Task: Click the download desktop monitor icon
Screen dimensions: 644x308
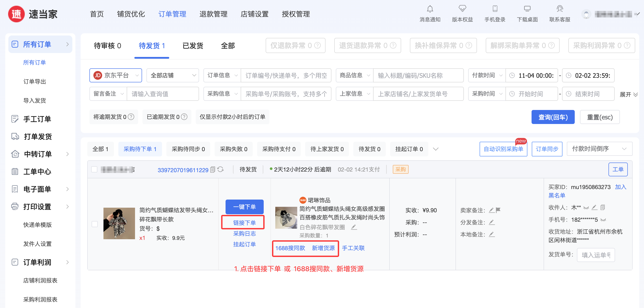Action: tap(527, 9)
